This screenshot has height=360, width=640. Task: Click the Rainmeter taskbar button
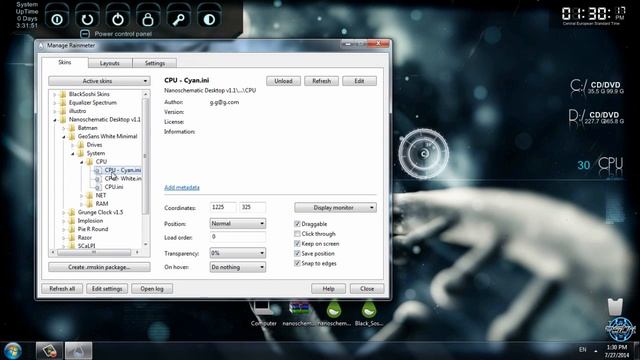(78, 351)
